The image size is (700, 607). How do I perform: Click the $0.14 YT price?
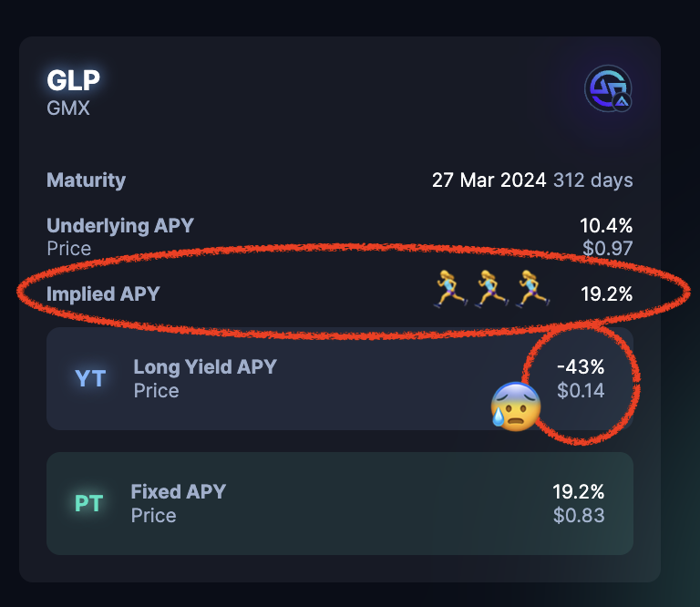581,390
